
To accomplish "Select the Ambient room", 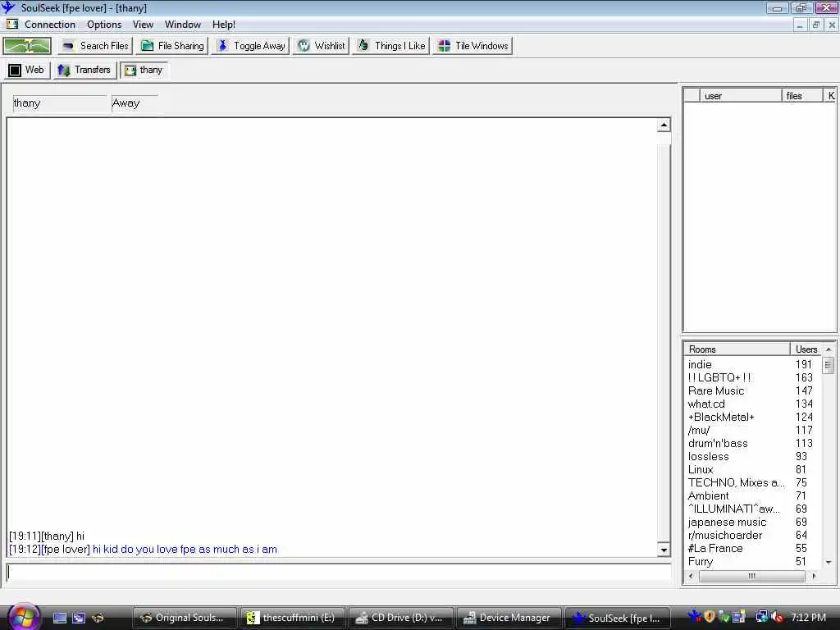I will (752, 496).
